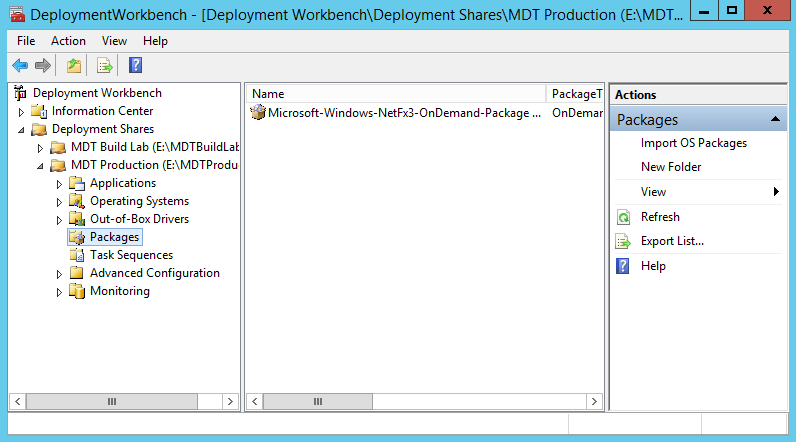Click the Task Sequences node icon

coord(77,255)
